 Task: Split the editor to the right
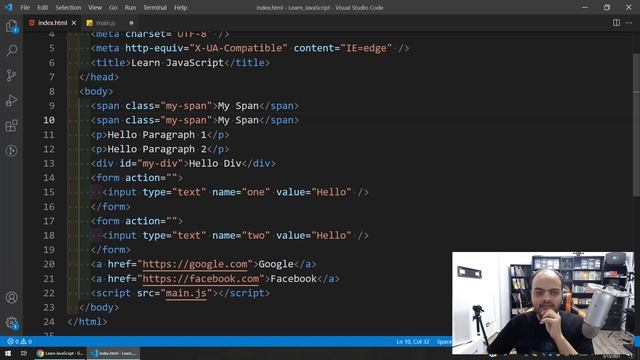pos(616,23)
